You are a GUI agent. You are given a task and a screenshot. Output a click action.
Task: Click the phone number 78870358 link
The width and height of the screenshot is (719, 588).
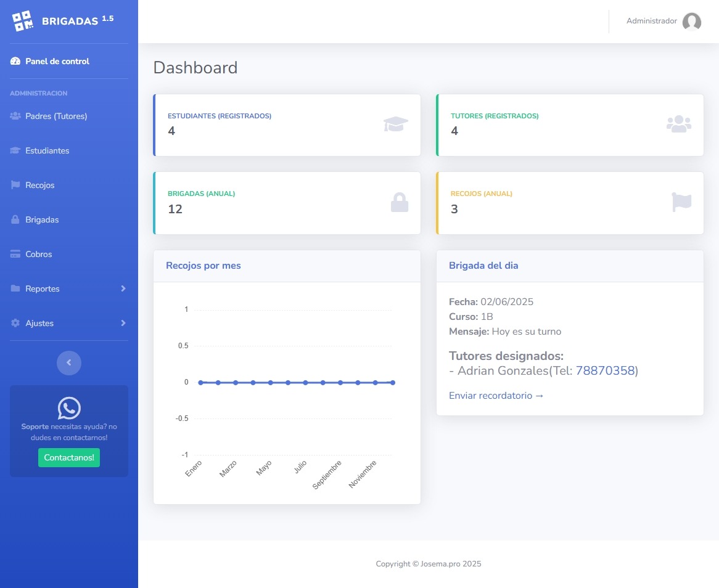click(x=606, y=371)
